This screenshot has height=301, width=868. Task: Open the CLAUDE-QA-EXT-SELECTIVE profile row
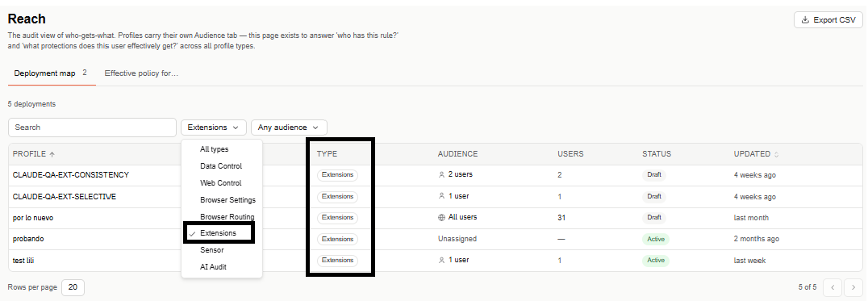[x=65, y=196]
